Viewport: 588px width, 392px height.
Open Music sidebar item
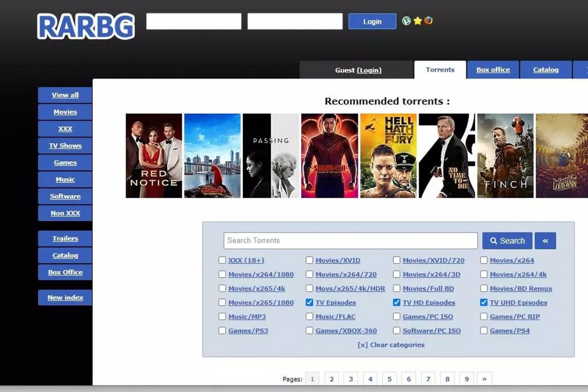pos(65,179)
